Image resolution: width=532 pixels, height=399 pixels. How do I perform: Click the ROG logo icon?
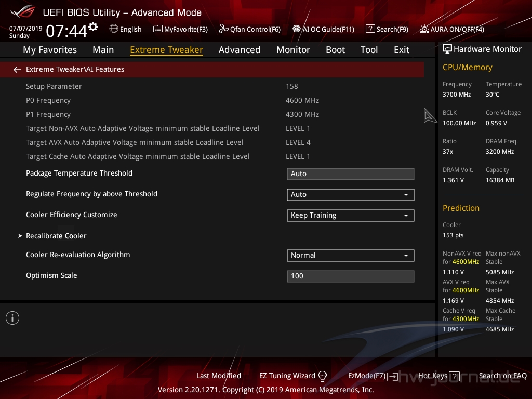click(x=22, y=11)
